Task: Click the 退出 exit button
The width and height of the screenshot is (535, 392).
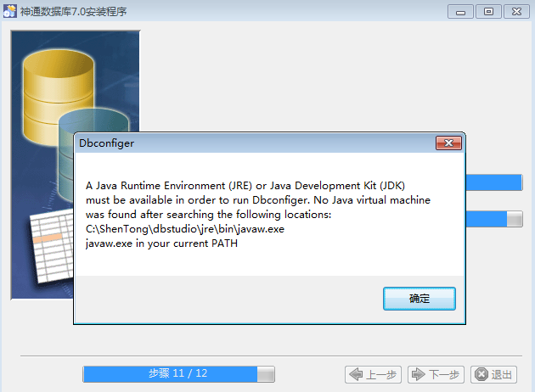Action: point(493,375)
